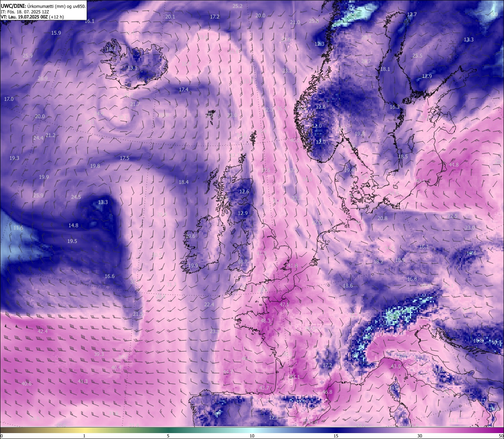Click the 12.7 value label

(411, 15)
